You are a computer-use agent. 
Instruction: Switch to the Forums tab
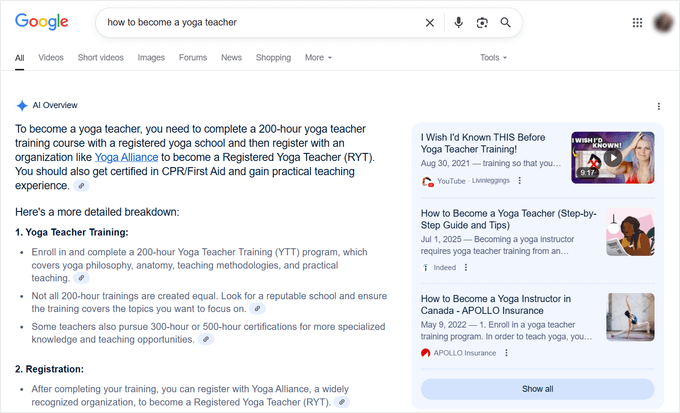[x=193, y=57]
